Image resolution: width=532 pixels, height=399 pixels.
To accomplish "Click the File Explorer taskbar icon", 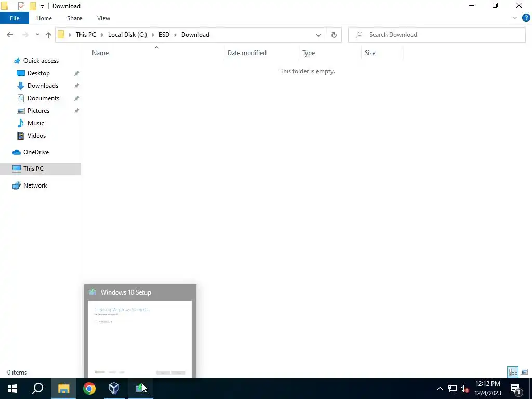I will coord(63,389).
